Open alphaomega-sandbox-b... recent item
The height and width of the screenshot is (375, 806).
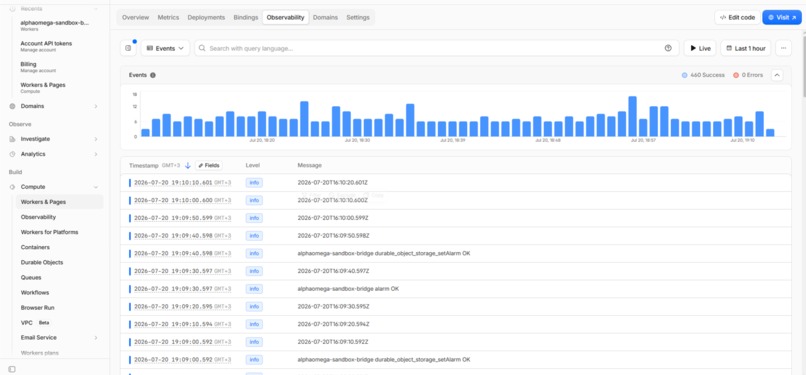point(54,25)
